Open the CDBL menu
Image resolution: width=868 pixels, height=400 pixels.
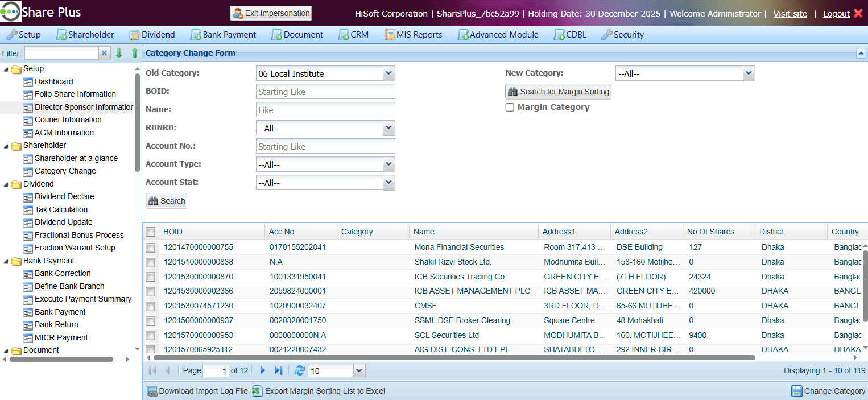[570, 35]
